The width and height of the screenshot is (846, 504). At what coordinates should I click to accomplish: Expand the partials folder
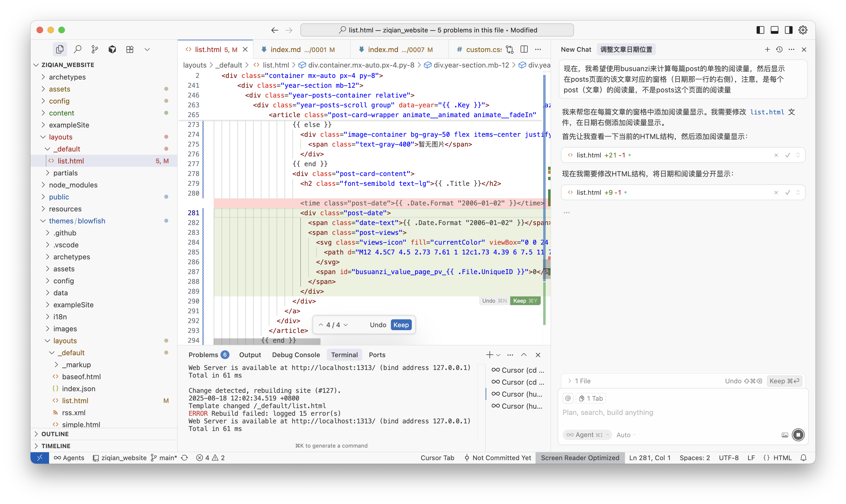(x=104, y=173)
